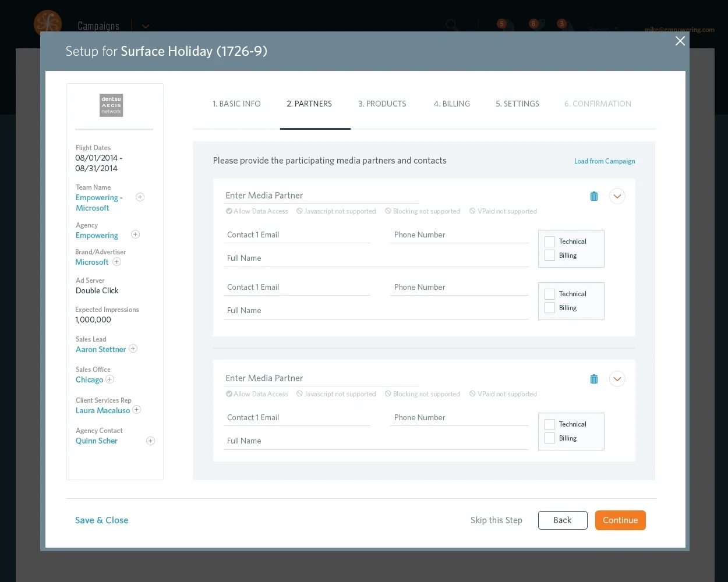Viewport: 728px width, 582px height.
Task: Delete the first media partner via trash icon
Action: point(594,196)
